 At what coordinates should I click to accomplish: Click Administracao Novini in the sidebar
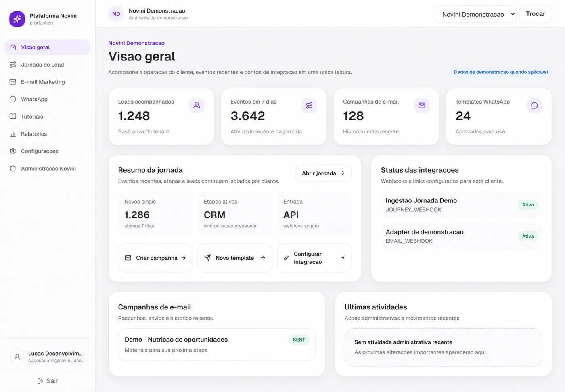47,169
